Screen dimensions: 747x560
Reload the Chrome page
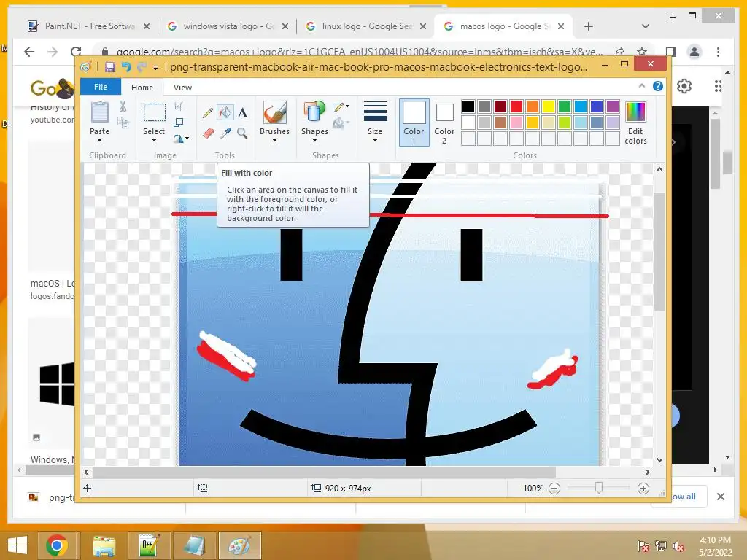76,52
